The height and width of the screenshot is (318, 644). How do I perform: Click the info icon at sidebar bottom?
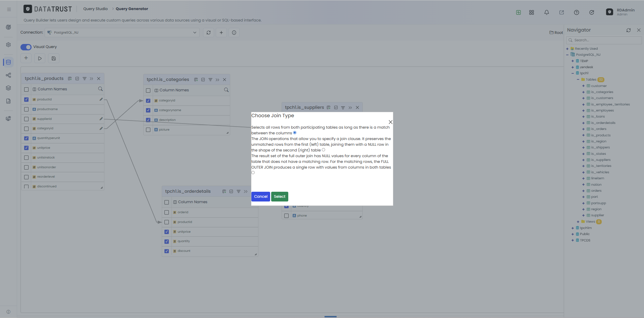[8, 312]
